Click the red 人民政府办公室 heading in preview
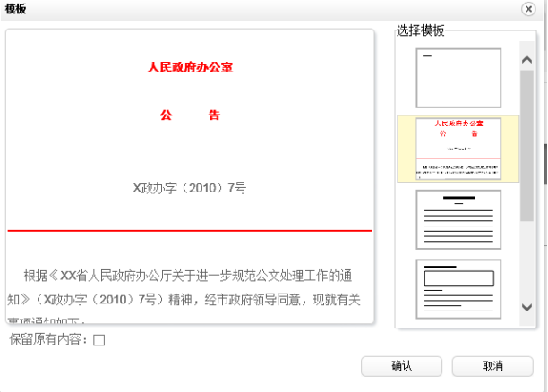548x392 pixels. click(190, 67)
